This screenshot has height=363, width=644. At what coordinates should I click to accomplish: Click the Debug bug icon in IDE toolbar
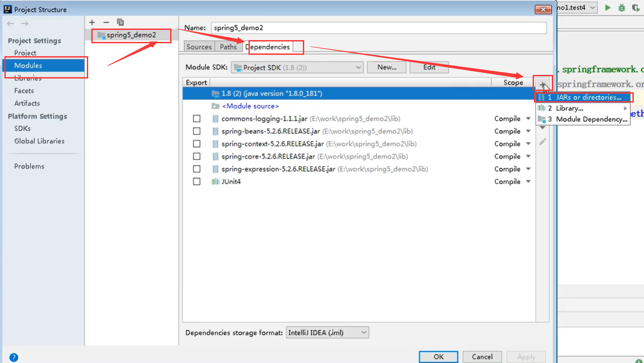tap(622, 8)
